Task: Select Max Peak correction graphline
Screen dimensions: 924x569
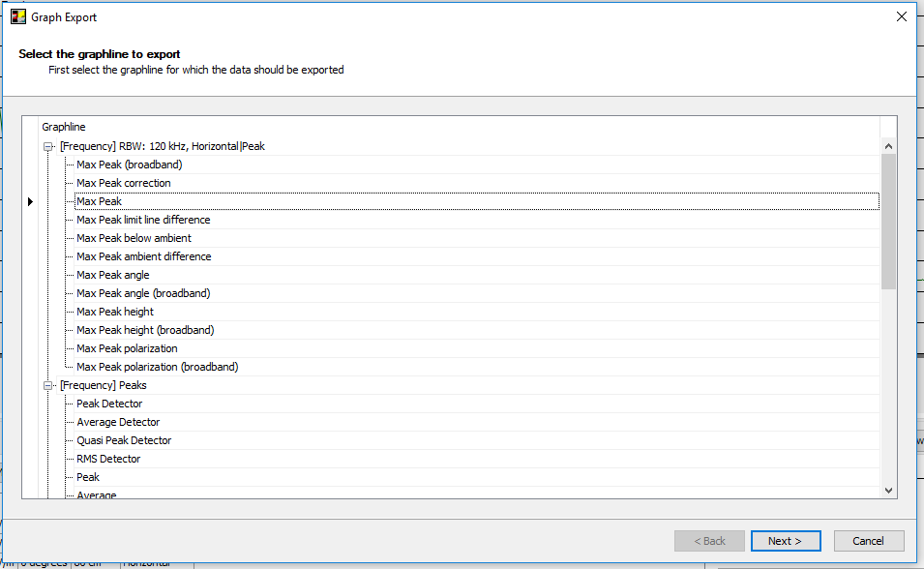Action: coord(123,183)
